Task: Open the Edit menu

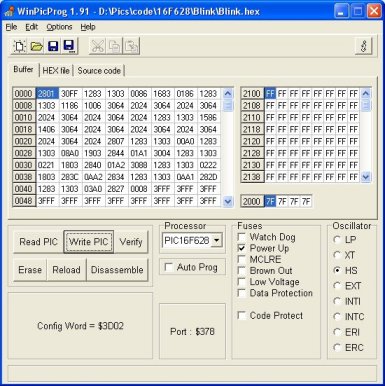Action: (32, 27)
